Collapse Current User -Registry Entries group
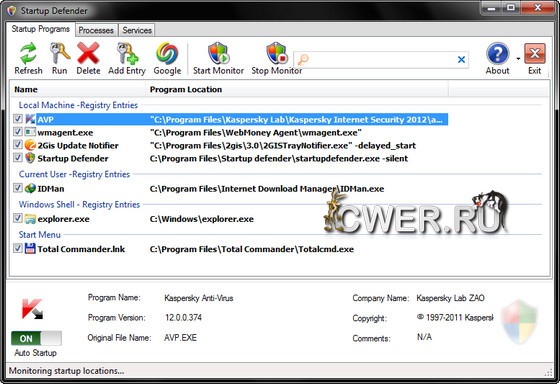 click(74, 174)
